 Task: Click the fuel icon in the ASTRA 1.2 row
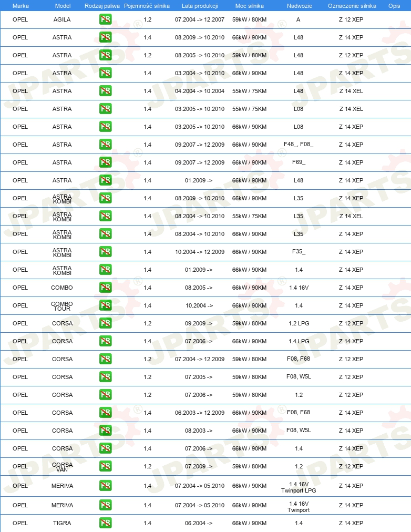point(106,55)
